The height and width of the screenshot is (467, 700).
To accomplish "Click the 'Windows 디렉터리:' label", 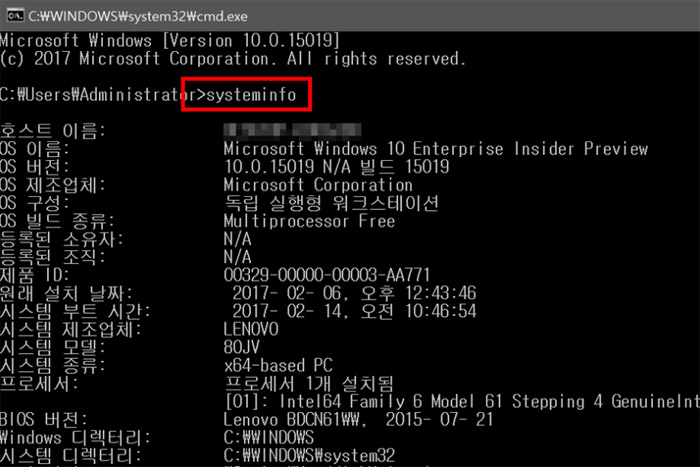I will click(75, 438).
